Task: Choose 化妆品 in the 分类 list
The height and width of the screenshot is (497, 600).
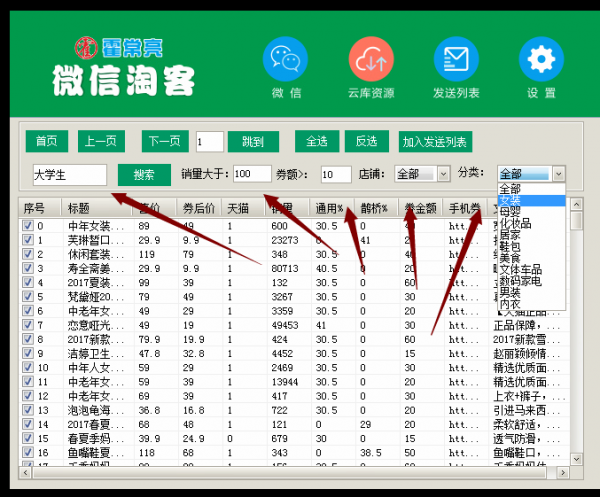Action: click(x=531, y=223)
